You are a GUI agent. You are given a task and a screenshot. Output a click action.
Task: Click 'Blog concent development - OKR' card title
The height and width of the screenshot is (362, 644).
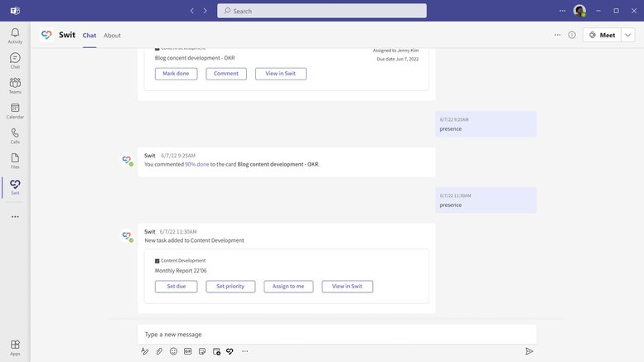[x=195, y=58]
